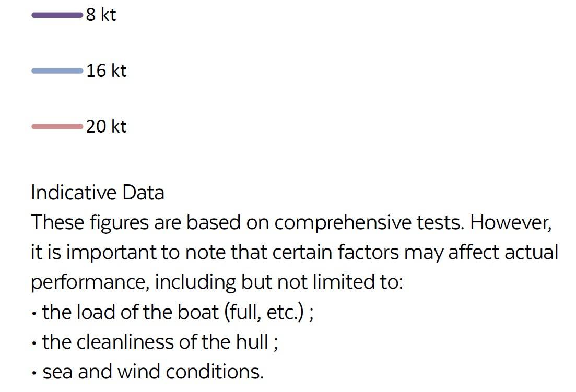This screenshot has height=392, width=576.
Task: Click the bullet dot before "the load"
Action: [x=34, y=314]
